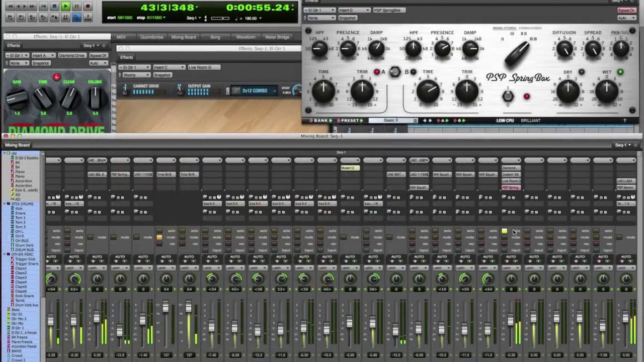
Task: Click the BRILLIANT option on SpringBox
Action: tap(530, 121)
